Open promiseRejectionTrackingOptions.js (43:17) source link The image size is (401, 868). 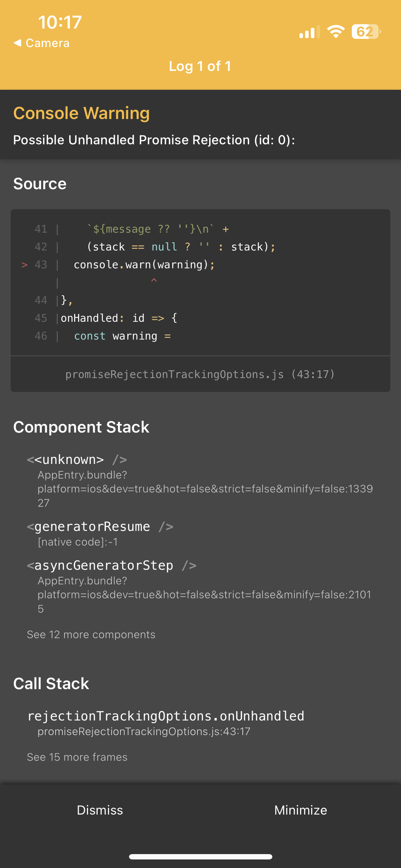point(200,374)
